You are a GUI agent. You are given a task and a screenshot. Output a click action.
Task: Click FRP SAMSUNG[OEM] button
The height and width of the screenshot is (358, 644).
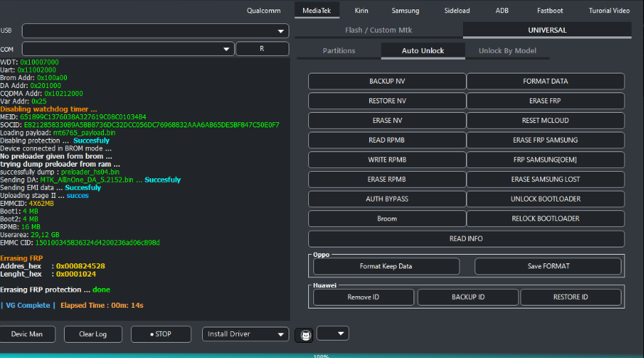545,160
